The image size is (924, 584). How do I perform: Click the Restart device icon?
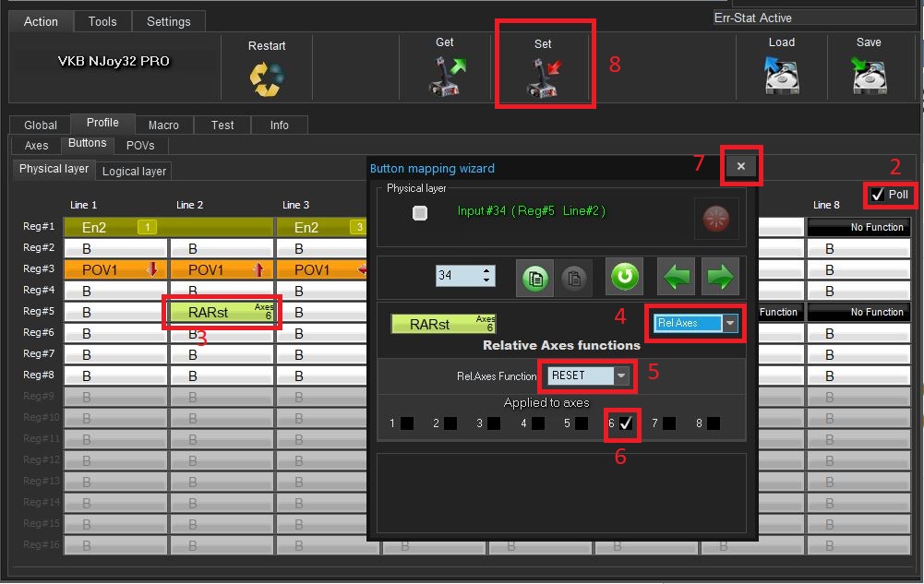pyautogui.click(x=267, y=77)
